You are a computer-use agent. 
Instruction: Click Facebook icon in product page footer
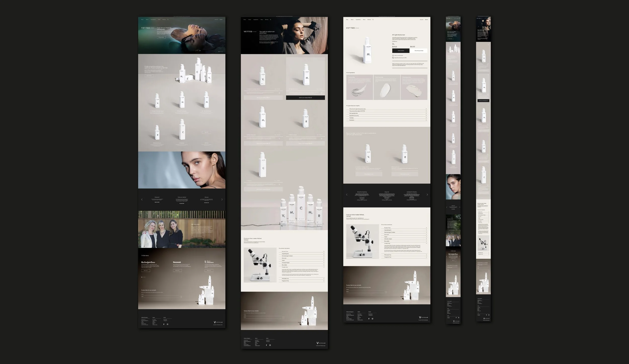point(369,319)
